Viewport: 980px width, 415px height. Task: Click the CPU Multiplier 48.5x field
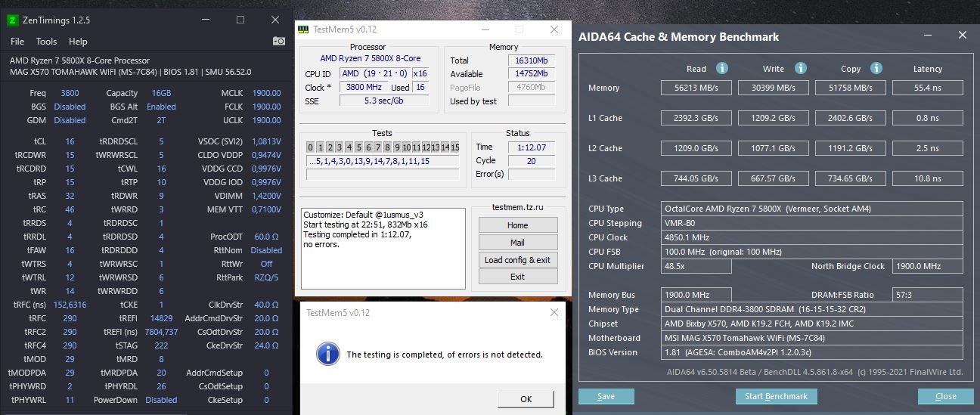[696, 266]
